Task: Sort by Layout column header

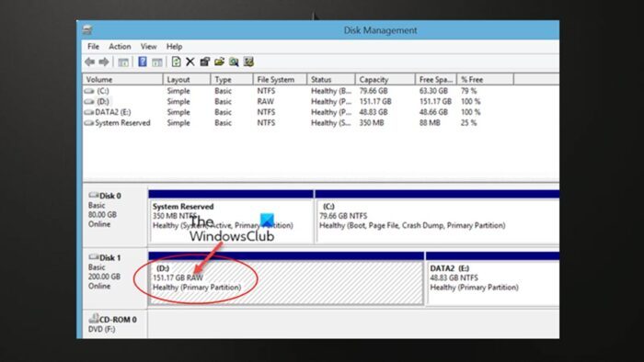Action: 187,80
